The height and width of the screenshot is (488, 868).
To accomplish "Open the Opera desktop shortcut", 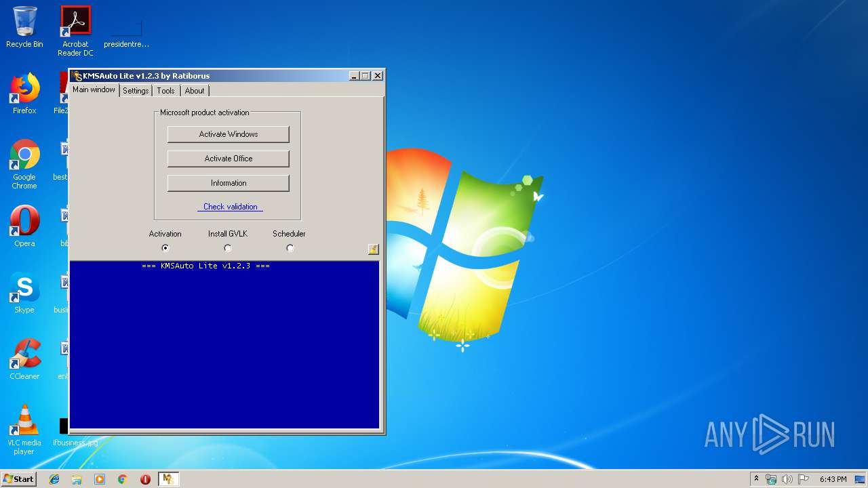I will pos(24,226).
